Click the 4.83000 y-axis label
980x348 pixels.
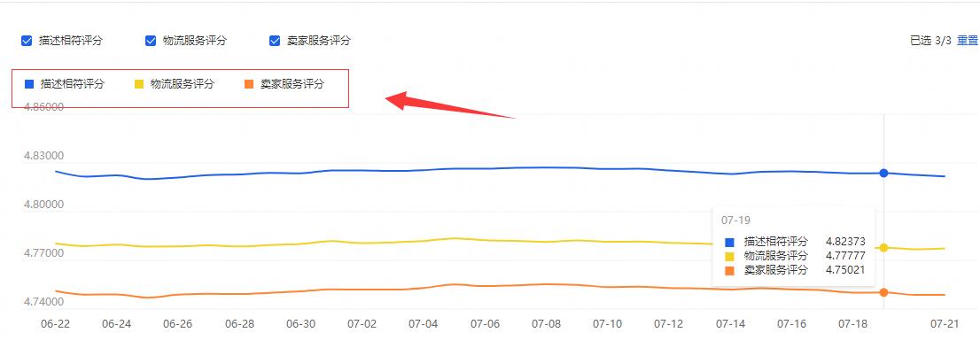point(44,156)
